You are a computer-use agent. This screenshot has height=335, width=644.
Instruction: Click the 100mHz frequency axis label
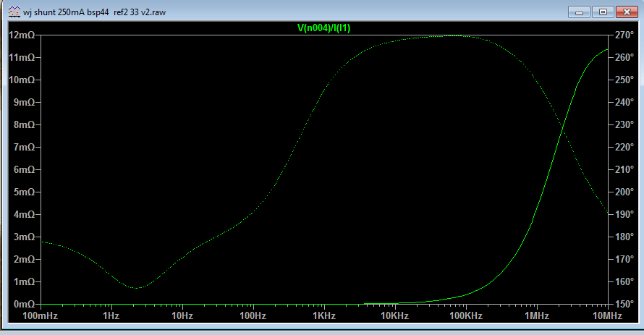pyautogui.click(x=41, y=315)
